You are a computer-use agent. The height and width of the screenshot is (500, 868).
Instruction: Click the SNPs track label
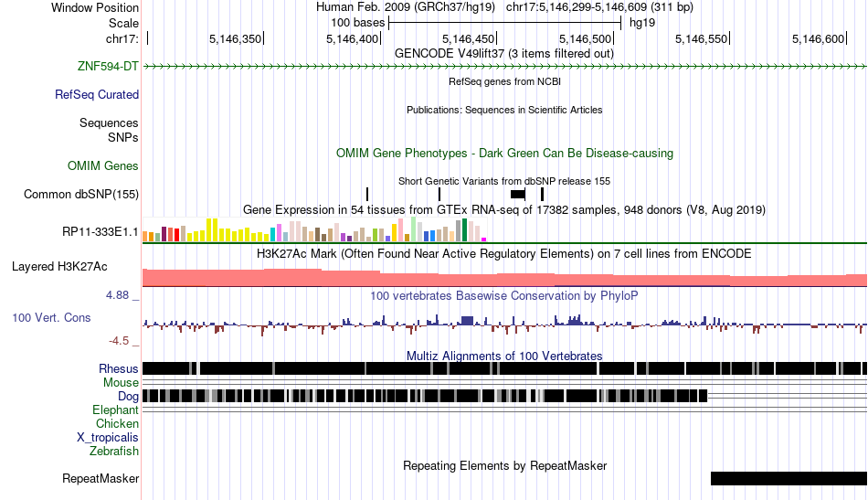click(x=123, y=137)
